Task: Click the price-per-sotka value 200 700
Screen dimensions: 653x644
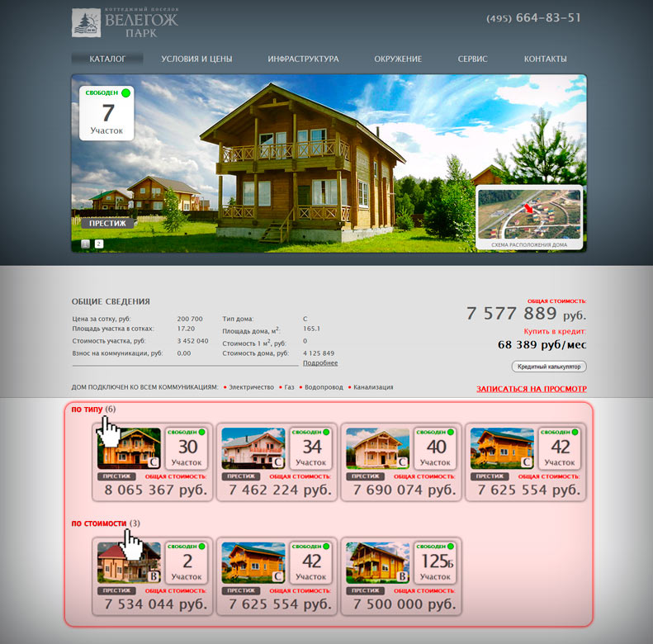Action: pos(190,319)
